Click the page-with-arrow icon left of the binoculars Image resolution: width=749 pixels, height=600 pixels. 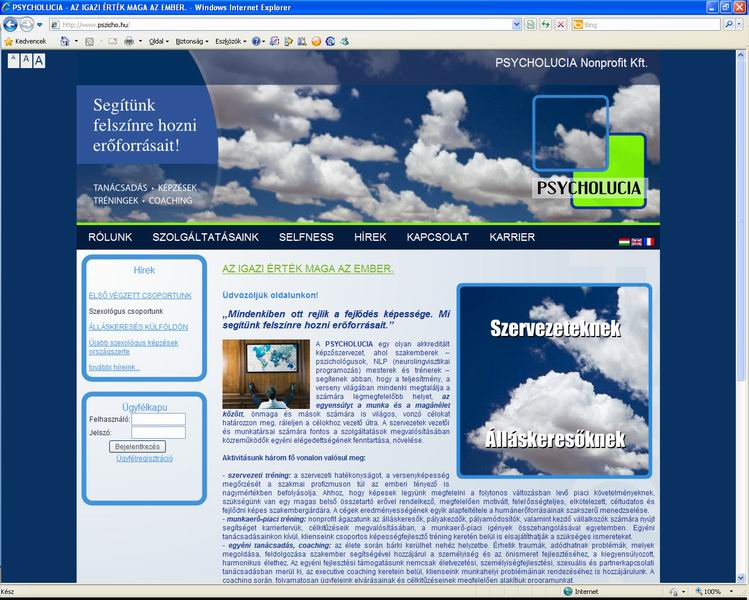[288, 42]
